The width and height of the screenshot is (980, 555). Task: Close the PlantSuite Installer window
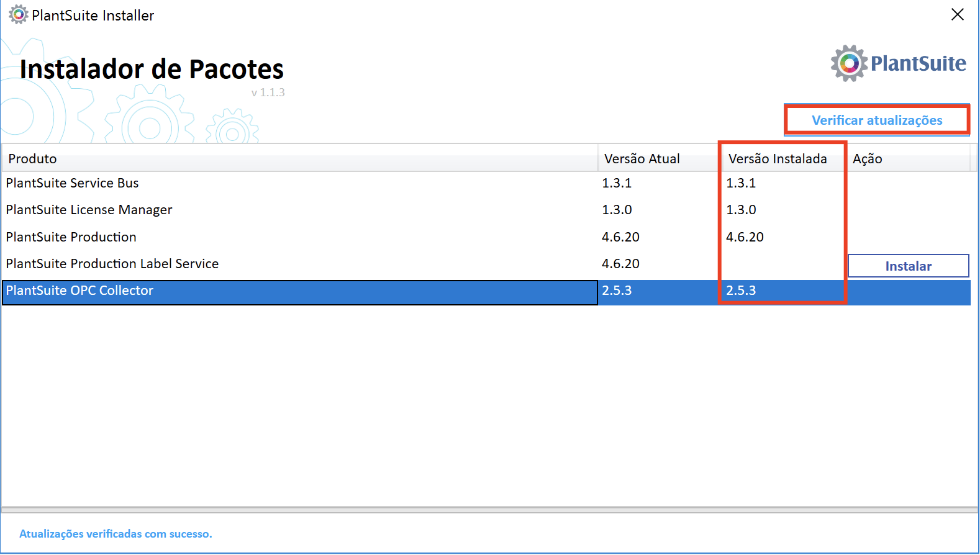957,14
